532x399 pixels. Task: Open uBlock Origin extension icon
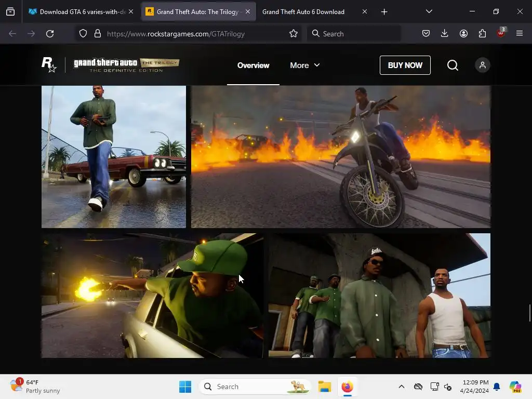[x=501, y=33]
